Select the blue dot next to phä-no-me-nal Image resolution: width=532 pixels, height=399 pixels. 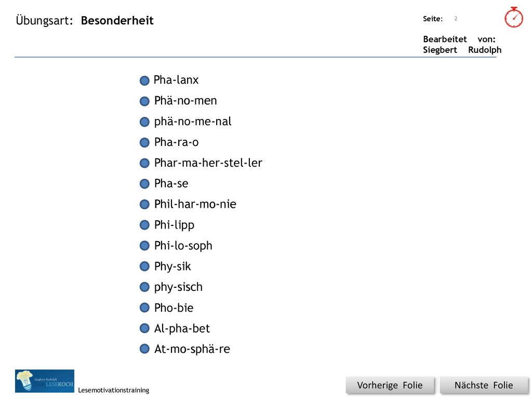144,122
